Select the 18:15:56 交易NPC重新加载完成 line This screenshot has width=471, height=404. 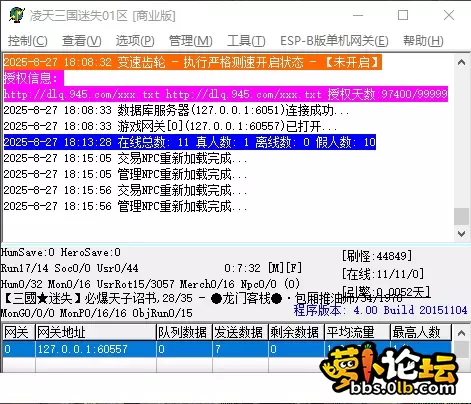pos(126,190)
